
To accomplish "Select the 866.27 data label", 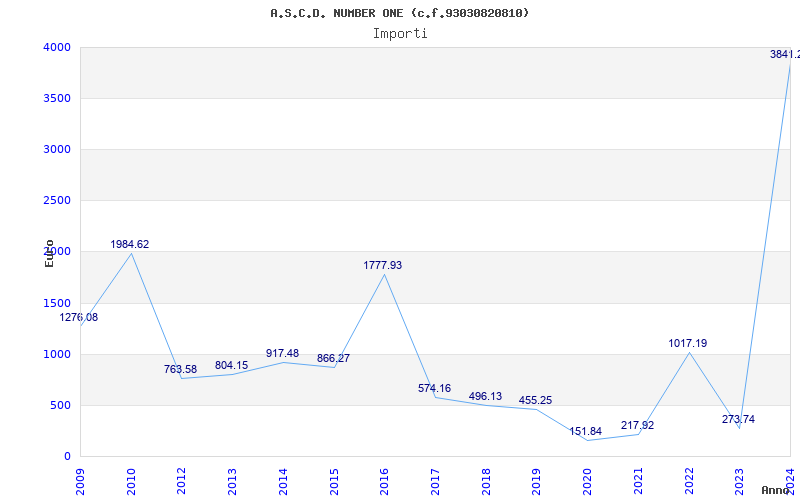I will click(333, 358).
